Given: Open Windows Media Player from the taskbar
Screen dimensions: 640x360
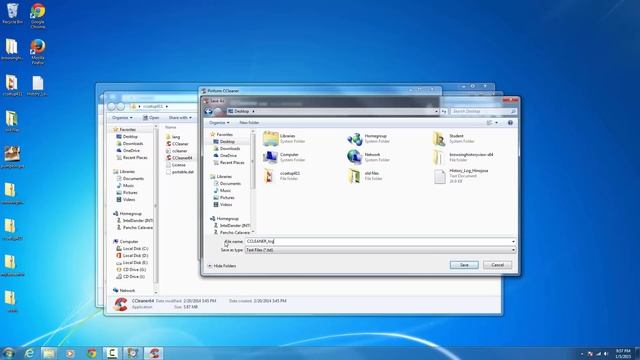Looking at the screenshot, I should tap(70, 353).
